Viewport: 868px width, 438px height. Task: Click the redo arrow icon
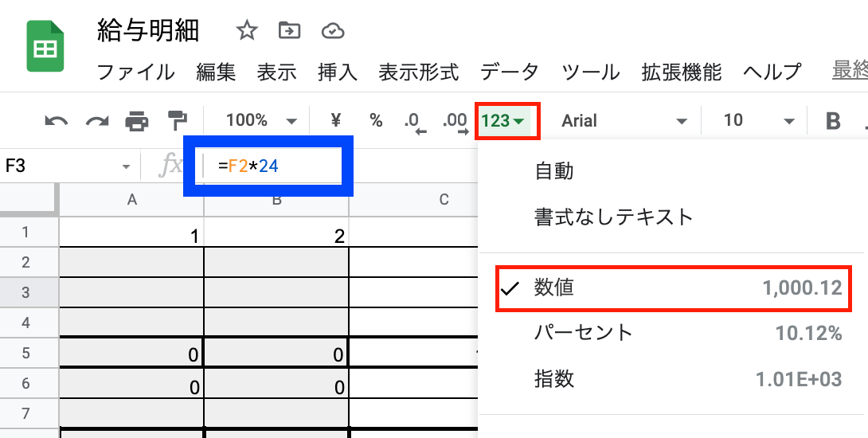coord(97,121)
